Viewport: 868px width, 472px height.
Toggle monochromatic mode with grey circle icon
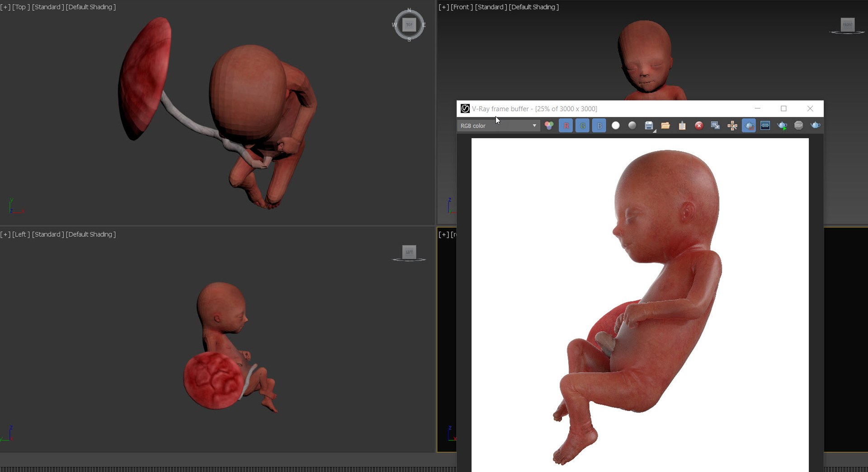pyautogui.click(x=632, y=126)
